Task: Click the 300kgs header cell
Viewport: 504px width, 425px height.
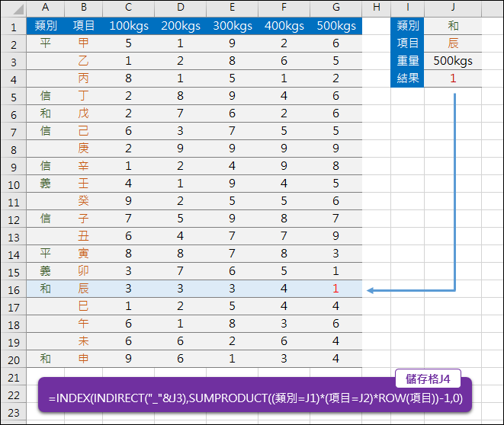Action: 232,26
